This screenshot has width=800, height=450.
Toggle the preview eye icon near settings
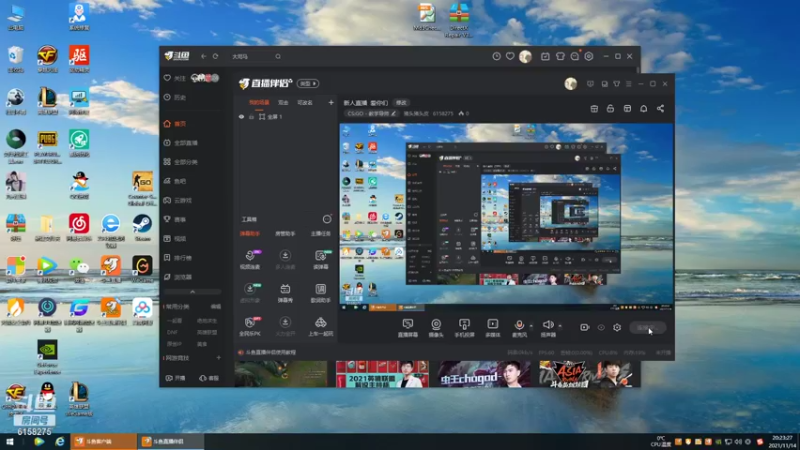(x=601, y=328)
